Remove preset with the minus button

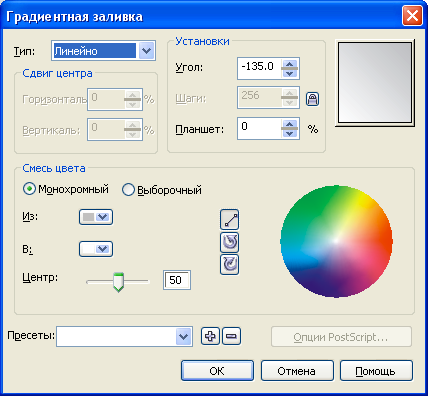click(x=231, y=336)
